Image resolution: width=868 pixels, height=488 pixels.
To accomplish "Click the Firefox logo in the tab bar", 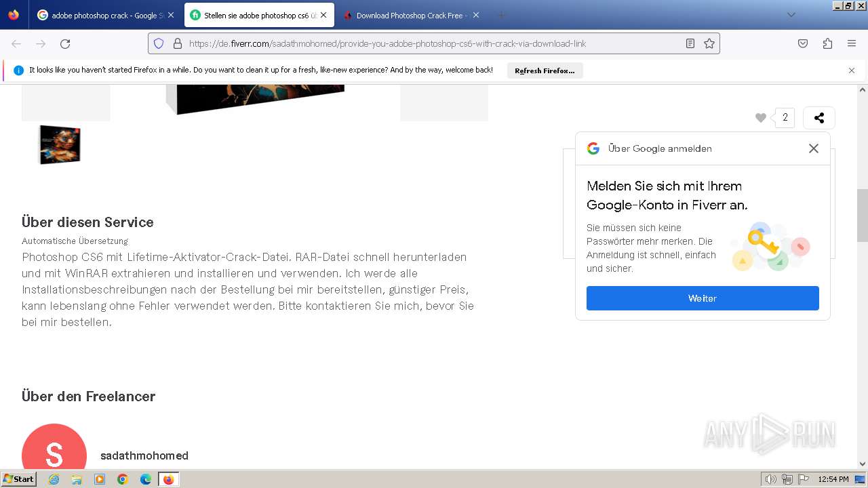I will point(14,15).
